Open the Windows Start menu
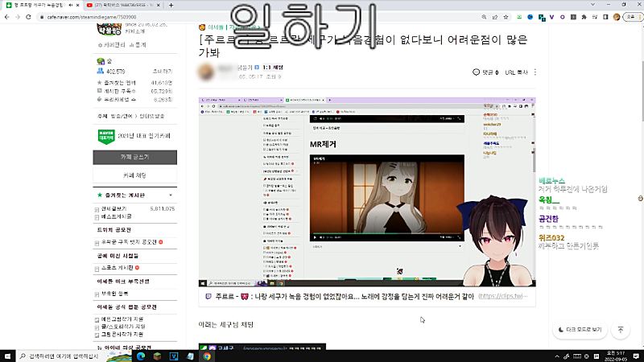The width and height of the screenshot is (644, 362). (x=7, y=356)
